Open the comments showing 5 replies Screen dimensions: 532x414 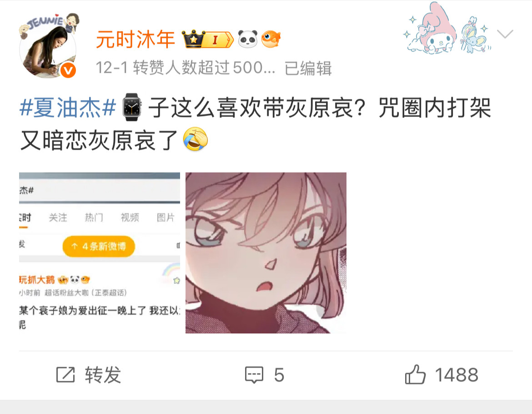(x=265, y=375)
